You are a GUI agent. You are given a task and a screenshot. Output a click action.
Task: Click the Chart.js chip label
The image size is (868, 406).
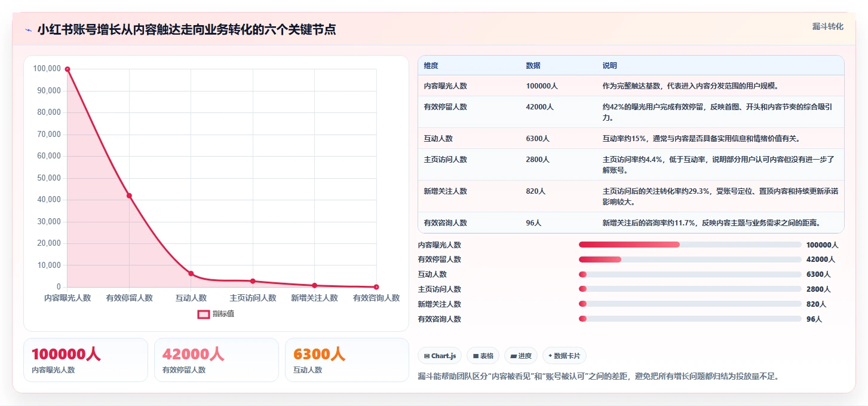pyautogui.click(x=443, y=356)
